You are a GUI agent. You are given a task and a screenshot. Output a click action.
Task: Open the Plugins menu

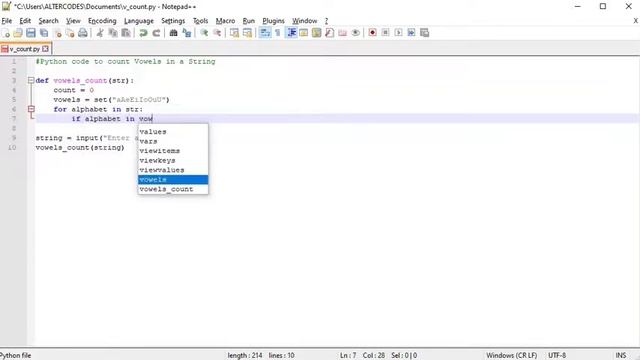tap(273, 21)
